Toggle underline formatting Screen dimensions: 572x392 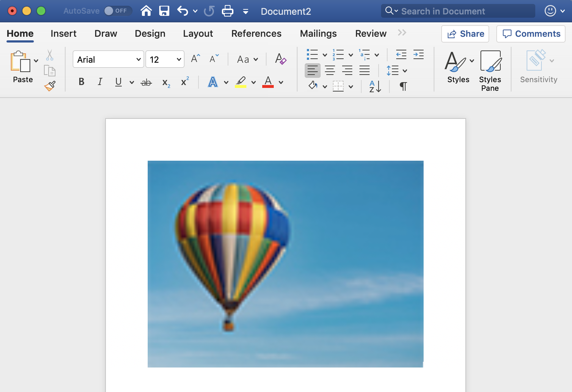click(x=119, y=82)
